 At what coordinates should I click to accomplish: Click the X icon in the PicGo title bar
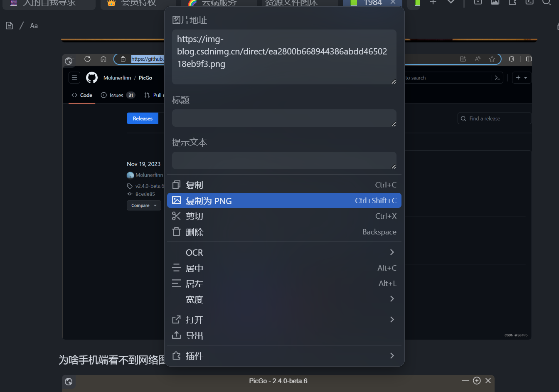point(488,381)
